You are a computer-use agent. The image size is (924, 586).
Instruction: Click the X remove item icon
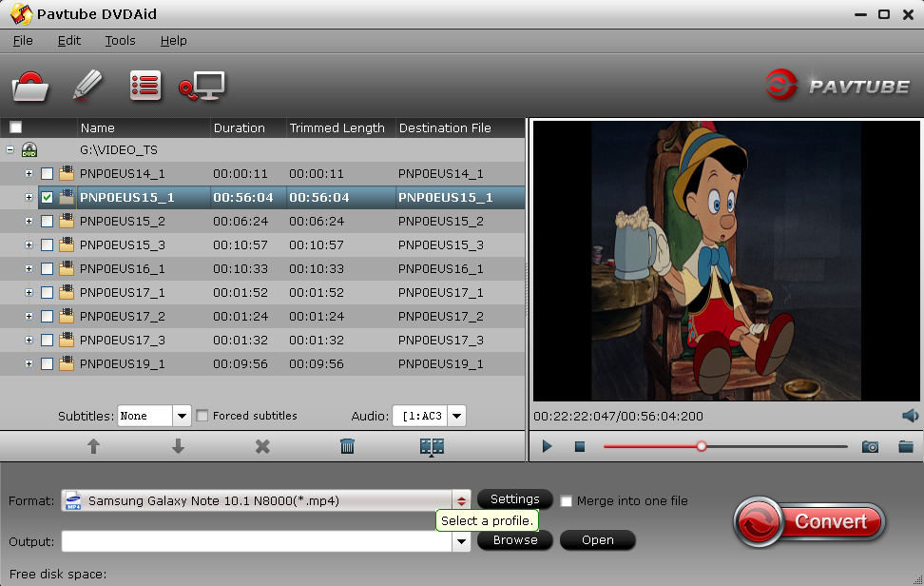[x=262, y=446]
